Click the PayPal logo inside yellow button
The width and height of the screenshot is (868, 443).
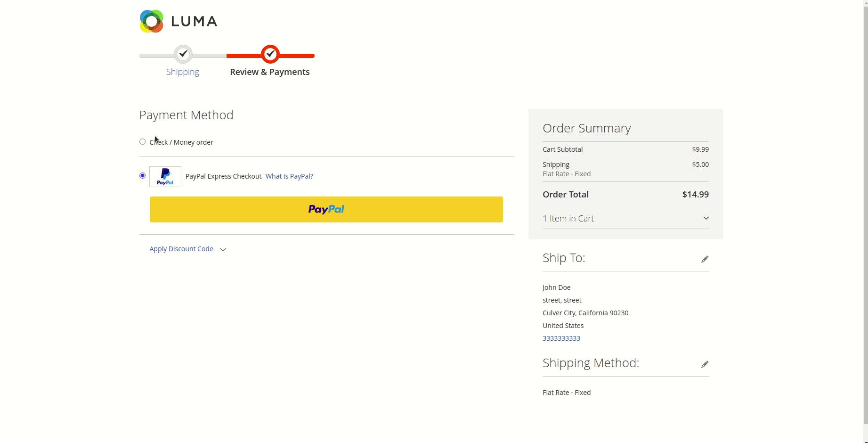[x=325, y=209]
